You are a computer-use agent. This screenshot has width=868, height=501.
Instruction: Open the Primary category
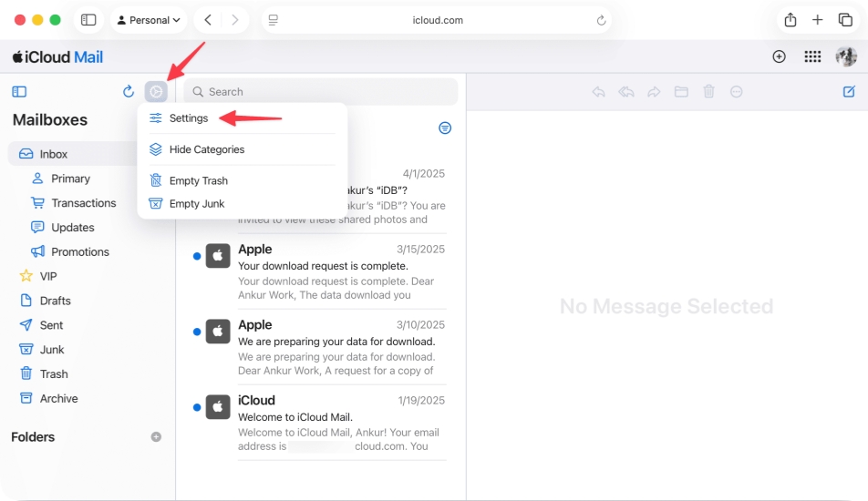(x=70, y=179)
